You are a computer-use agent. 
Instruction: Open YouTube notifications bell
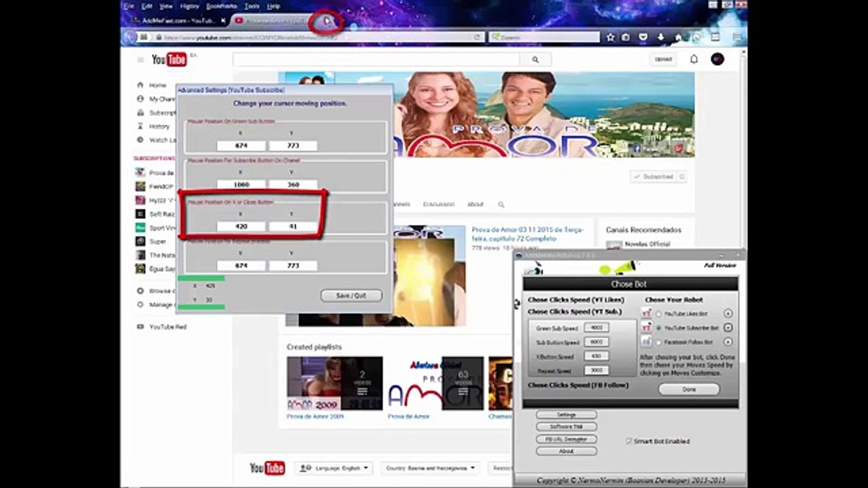pyautogui.click(x=694, y=60)
